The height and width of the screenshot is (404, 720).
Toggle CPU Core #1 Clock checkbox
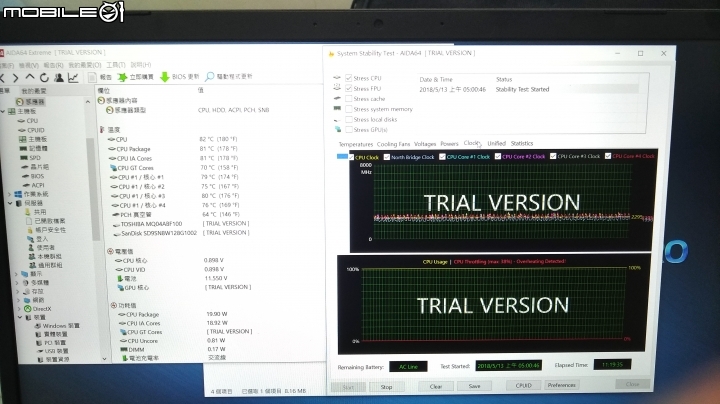tap(442, 157)
